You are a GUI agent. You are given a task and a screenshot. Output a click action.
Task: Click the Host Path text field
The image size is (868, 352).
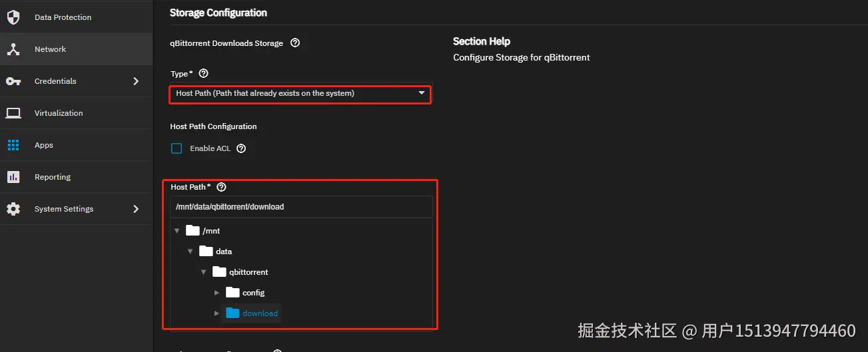pos(301,207)
